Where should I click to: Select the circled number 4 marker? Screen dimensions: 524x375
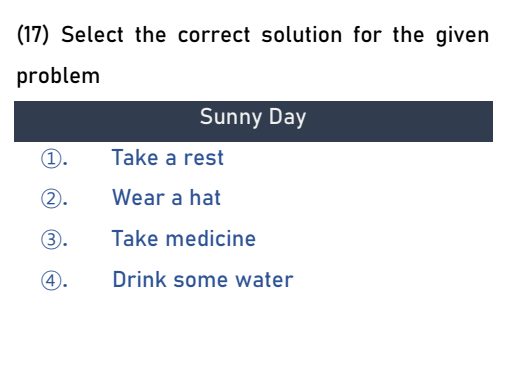pyautogui.click(x=51, y=280)
